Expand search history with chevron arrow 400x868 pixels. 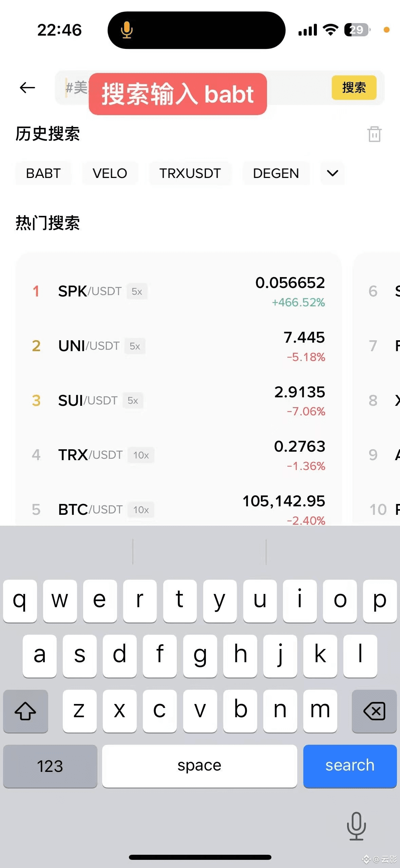click(x=332, y=173)
